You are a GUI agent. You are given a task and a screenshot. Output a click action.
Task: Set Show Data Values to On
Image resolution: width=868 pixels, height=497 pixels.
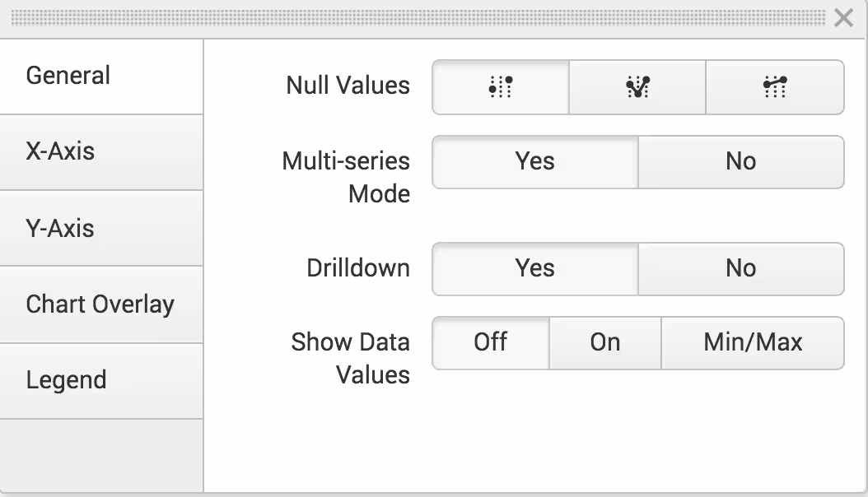(x=604, y=342)
